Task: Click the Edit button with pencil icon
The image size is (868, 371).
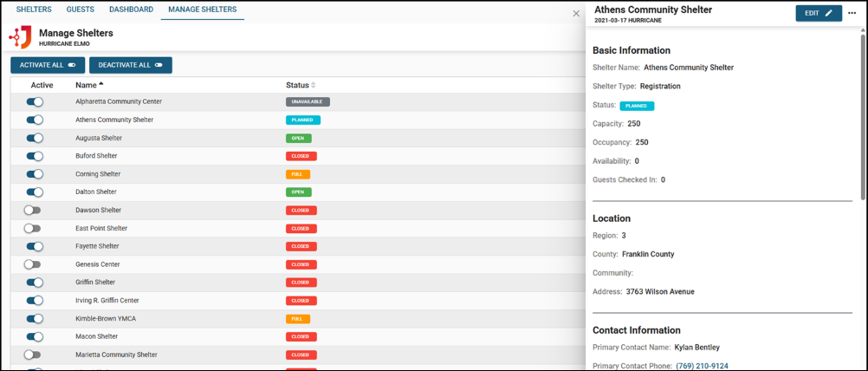Action: 818,13
